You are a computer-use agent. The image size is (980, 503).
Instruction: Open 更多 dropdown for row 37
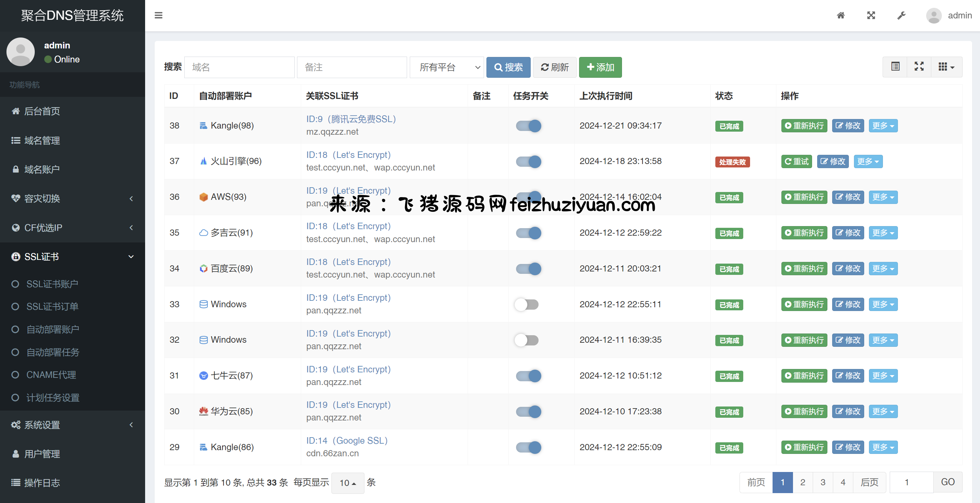point(868,161)
